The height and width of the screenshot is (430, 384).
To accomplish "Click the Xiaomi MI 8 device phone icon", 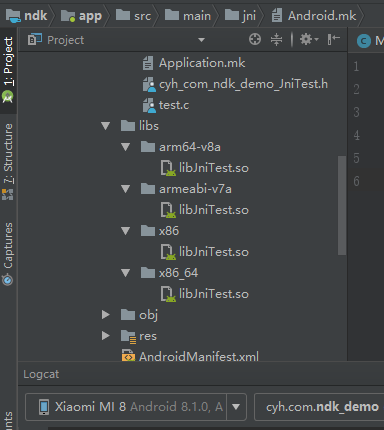I will [x=44, y=407].
